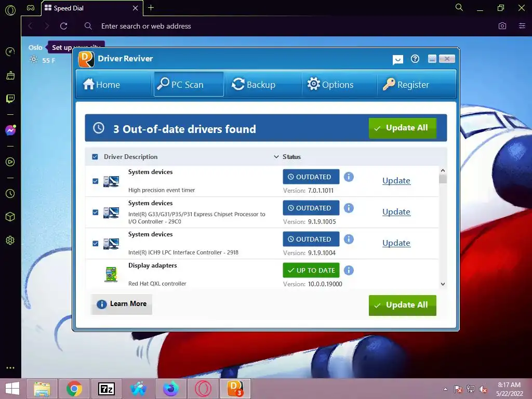The height and width of the screenshot is (399, 532).
Task: Show info for High precision event timer
Action: click(349, 177)
